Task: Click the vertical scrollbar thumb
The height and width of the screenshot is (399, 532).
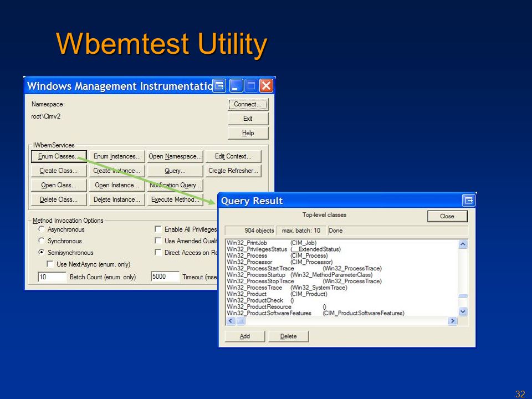Action: 463,296
